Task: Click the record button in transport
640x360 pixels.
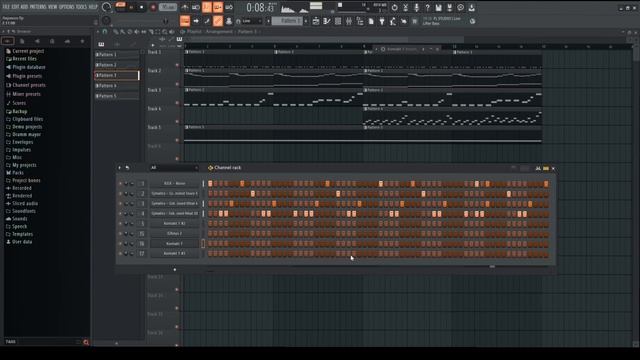Action: pyautogui.click(x=153, y=7)
